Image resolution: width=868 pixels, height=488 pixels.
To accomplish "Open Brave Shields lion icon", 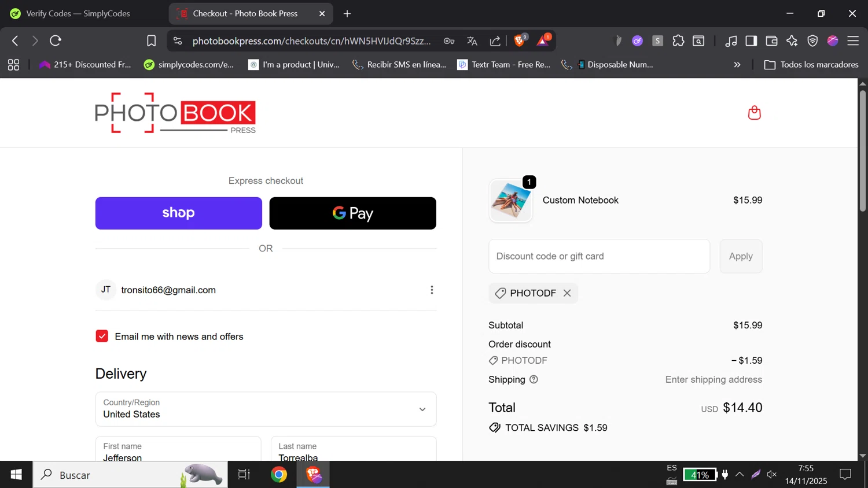I will [520, 40].
